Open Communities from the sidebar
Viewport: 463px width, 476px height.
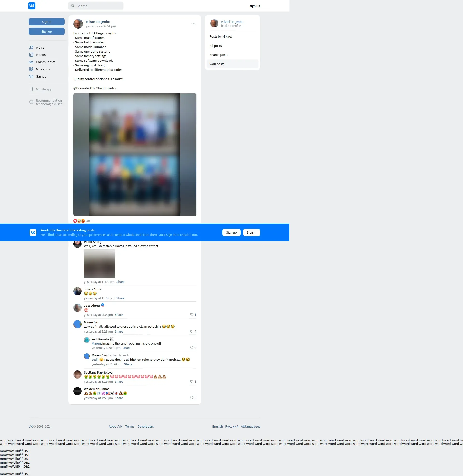tap(46, 62)
